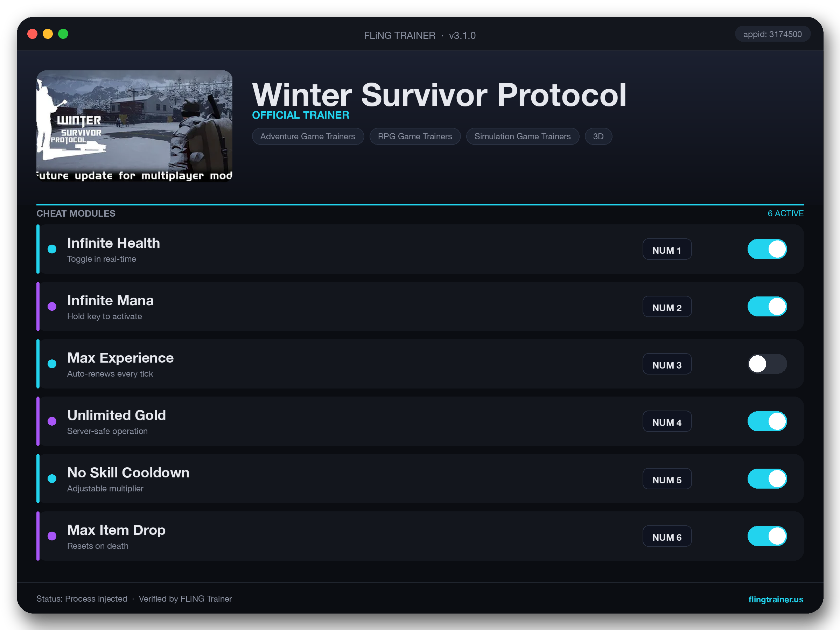Click the Infinite Mana title
This screenshot has width=840, height=630.
111,300
